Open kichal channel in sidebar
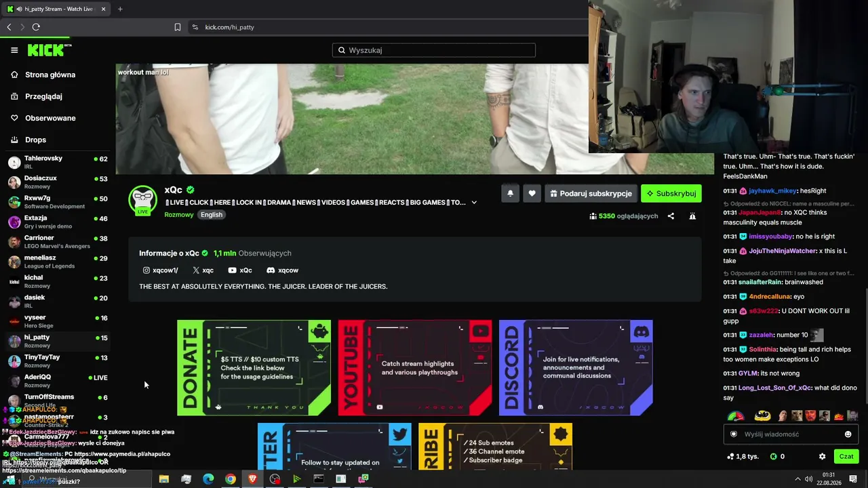 coord(58,281)
